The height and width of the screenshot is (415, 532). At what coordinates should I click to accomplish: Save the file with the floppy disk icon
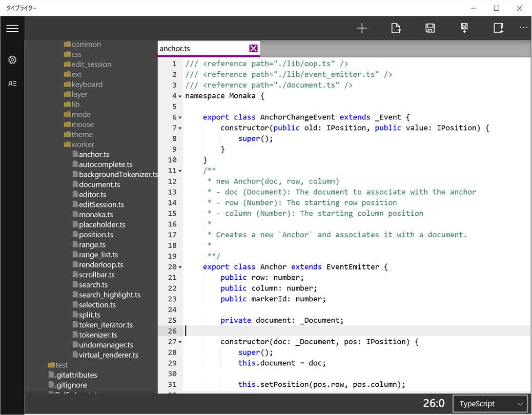431,29
